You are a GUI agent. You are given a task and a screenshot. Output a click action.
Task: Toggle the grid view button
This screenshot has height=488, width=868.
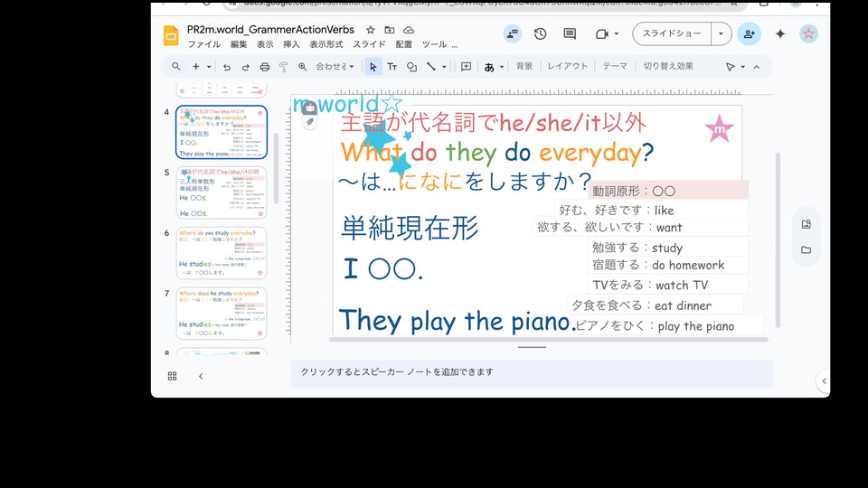click(173, 376)
